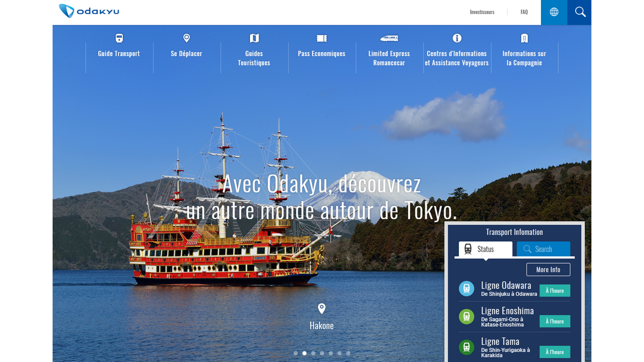Open the Investisseurs menu item
The width and height of the screenshot is (644, 362).
click(482, 12)
